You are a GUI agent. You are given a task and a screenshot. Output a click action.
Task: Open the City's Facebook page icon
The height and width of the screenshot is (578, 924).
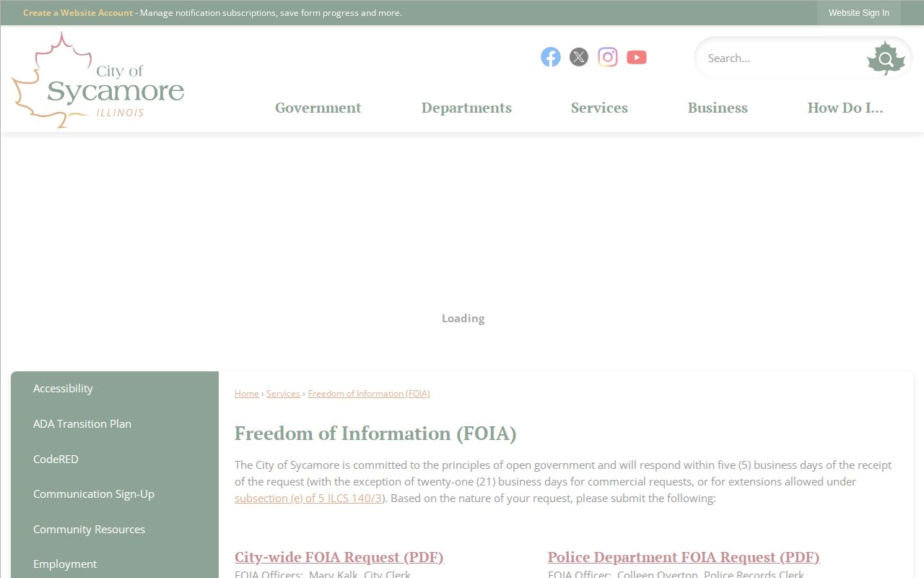click(x=551, y=57)
